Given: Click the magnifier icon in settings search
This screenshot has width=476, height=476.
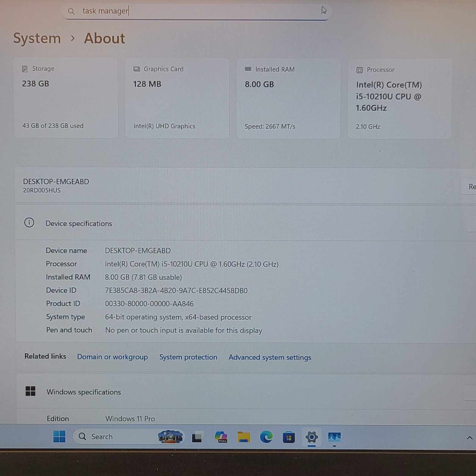Looking at the screenshot, I should [x=71, y=11].
